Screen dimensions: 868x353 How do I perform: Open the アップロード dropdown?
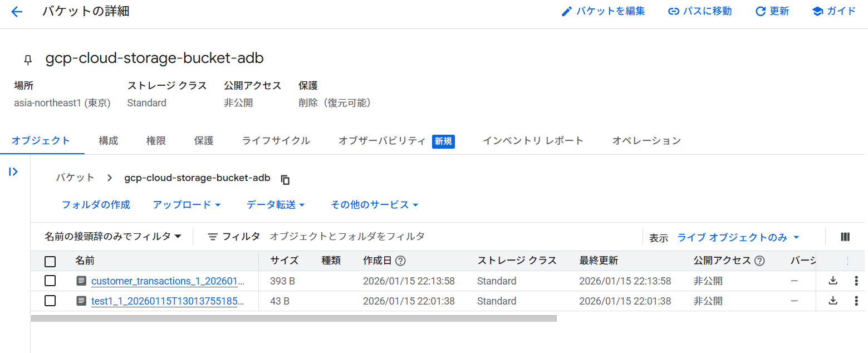point(187,205)
